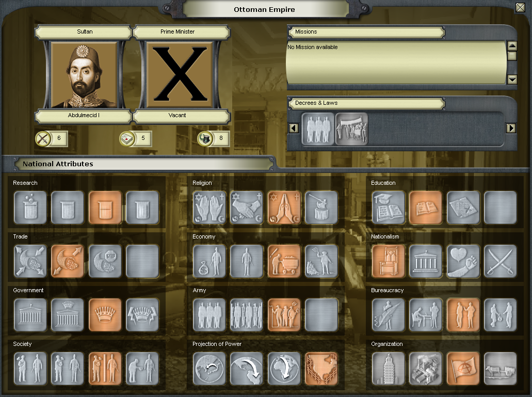Click the vacant Prime Minister slot
The width and height of the screenshot is (532, 397).
pos(181,75)
